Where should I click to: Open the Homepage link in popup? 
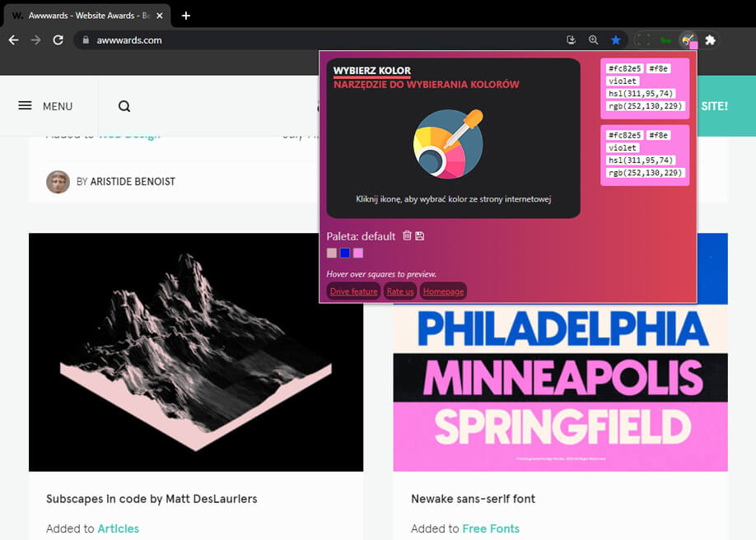(x=443, y=291)
